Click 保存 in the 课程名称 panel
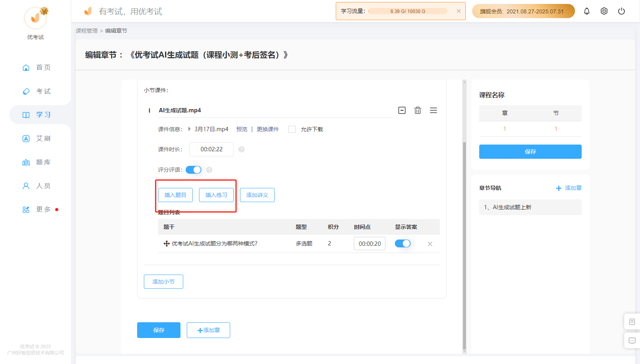 pyautogui.click(x=530, y=152)
